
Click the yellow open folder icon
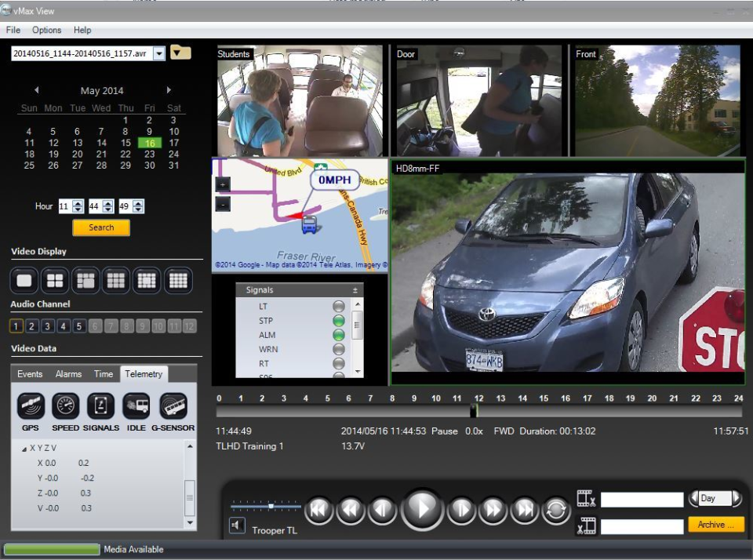pos(180,53)
